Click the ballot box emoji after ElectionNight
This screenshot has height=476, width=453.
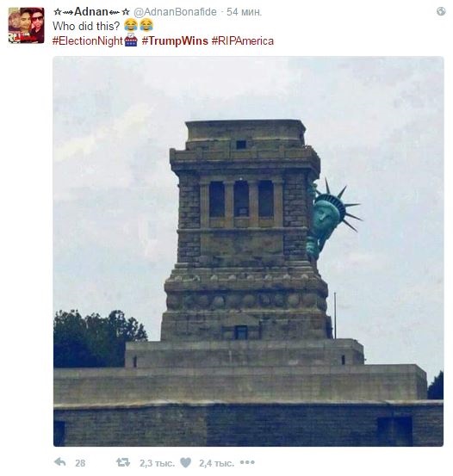(x=131, y=40)
